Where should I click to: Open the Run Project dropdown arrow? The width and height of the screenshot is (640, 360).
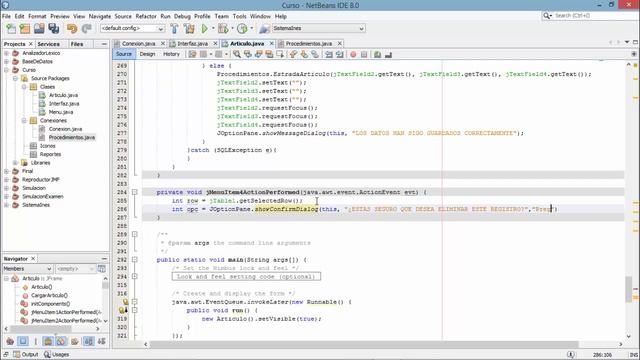213,29
